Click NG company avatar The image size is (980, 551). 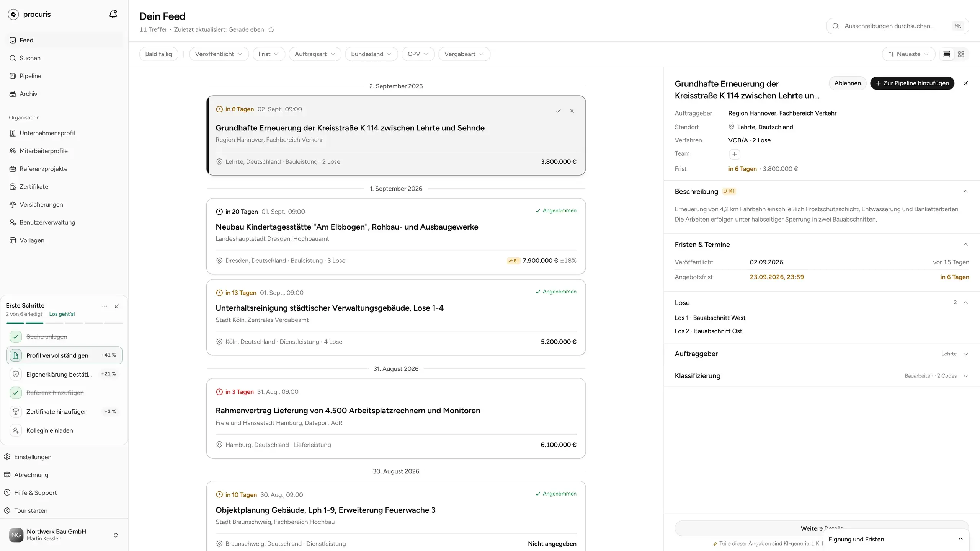pos(16,535)
